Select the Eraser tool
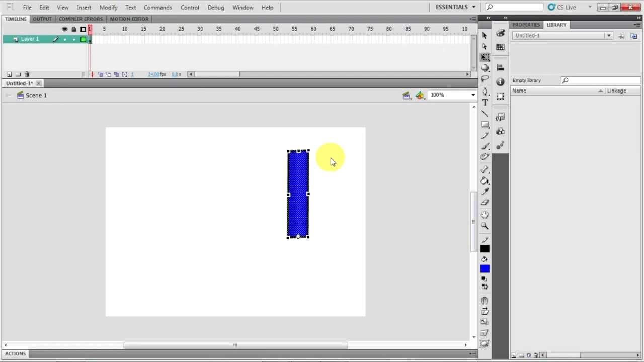 pyautogui.click(x=485, y=202)
